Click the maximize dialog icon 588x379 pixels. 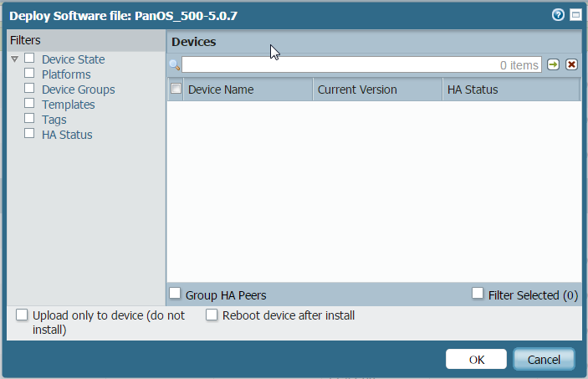(575, 15)
